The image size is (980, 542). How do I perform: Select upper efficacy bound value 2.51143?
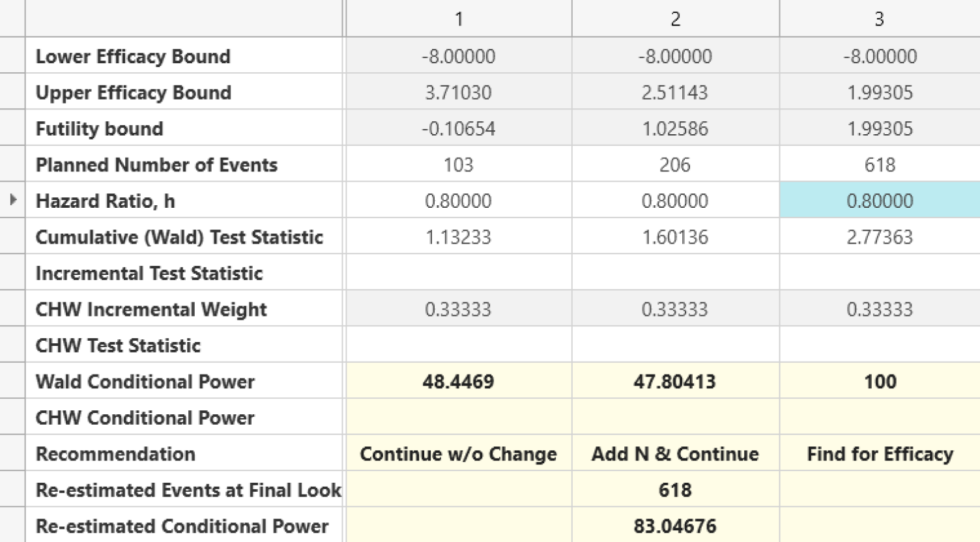675,93
